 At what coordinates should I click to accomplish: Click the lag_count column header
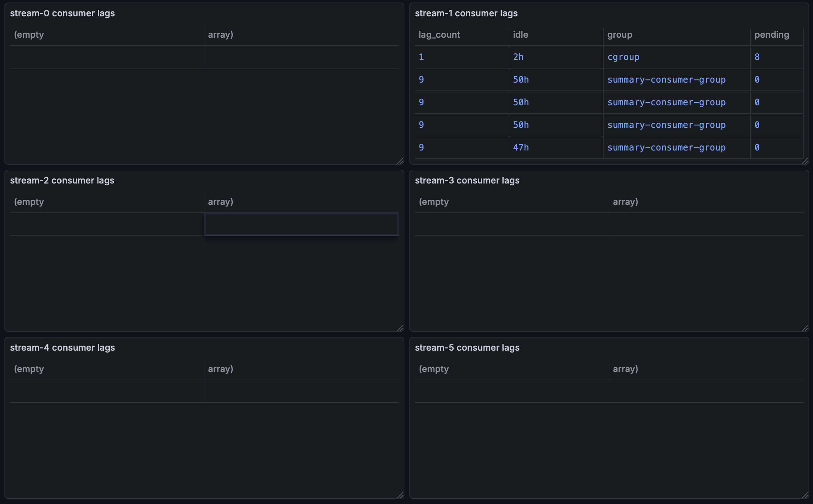(439, 35)
